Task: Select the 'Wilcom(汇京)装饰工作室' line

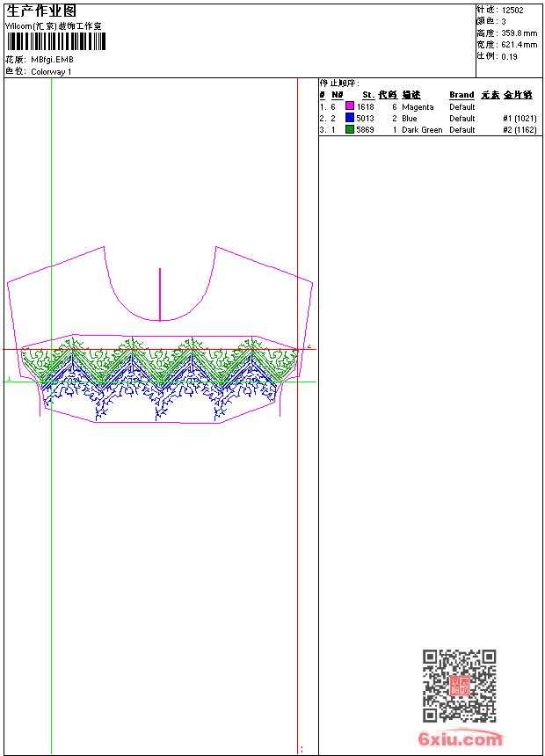Action: (x=54, y=26)
